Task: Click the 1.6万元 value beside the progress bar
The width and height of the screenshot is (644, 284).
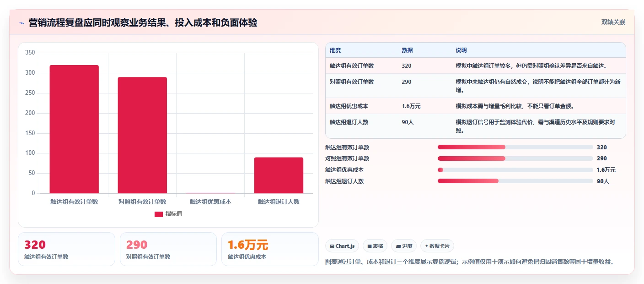Action: tap(606, 170)
